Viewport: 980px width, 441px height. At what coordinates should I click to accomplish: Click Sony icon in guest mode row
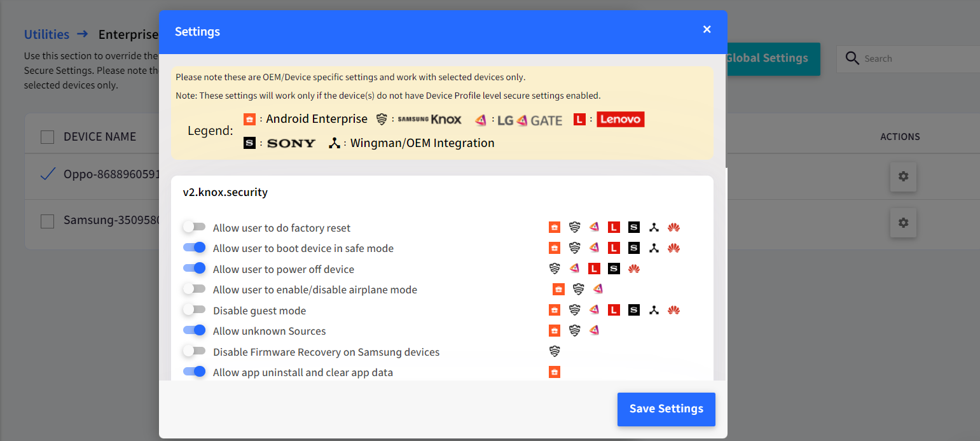click(633, 310)
